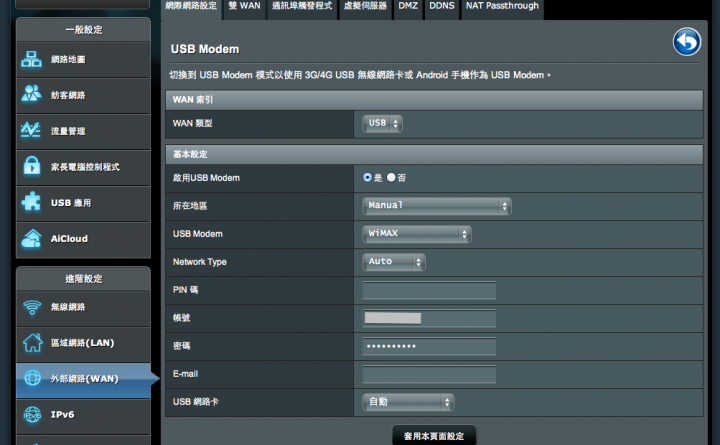The height and width of the screenshot is (445, 720).
Task: Click the 啟用USB Modem row label
Action: click(x=206, y=178)
